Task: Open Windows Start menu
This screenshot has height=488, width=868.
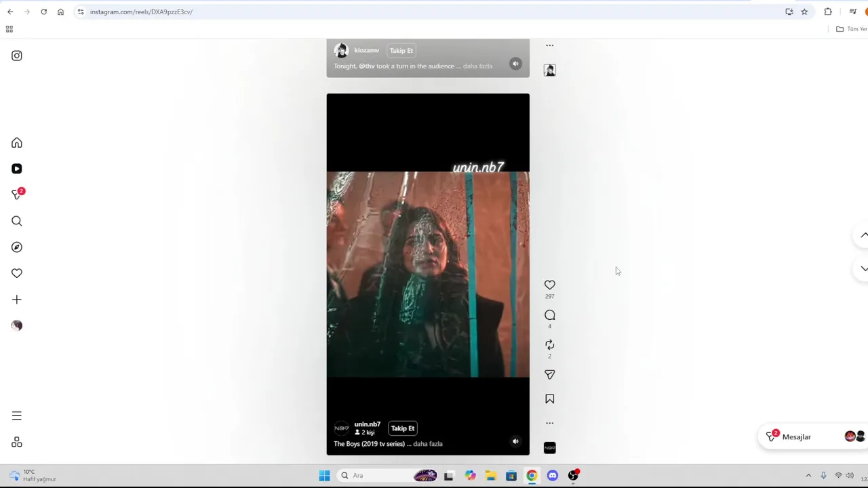Action: [324, 476]
